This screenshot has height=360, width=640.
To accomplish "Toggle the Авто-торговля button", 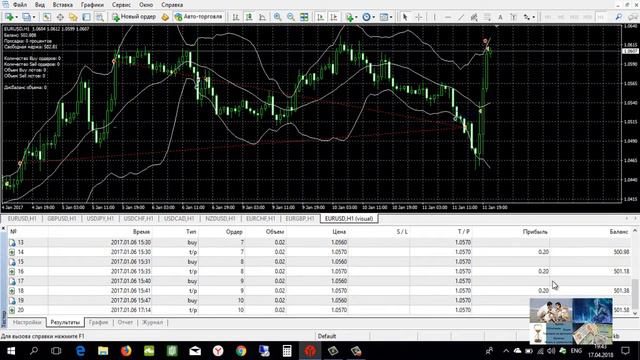I will pos(198,17).
